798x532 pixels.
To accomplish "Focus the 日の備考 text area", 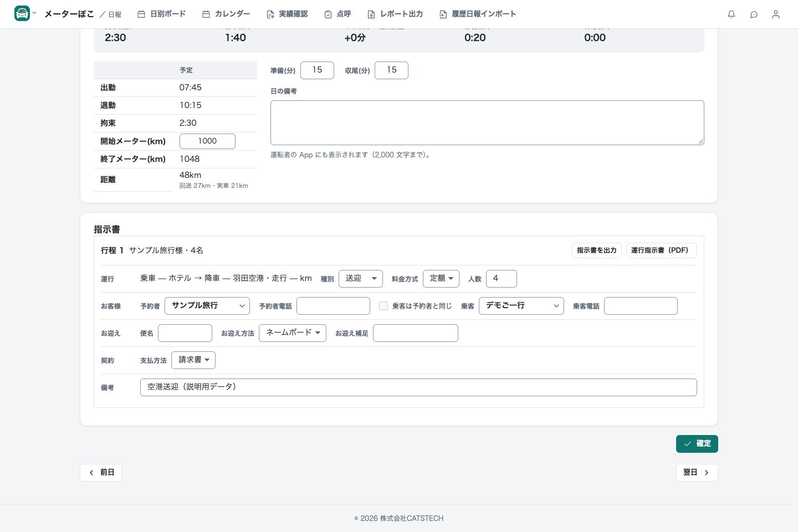I will pyautogui.click(x=487, y=123).
